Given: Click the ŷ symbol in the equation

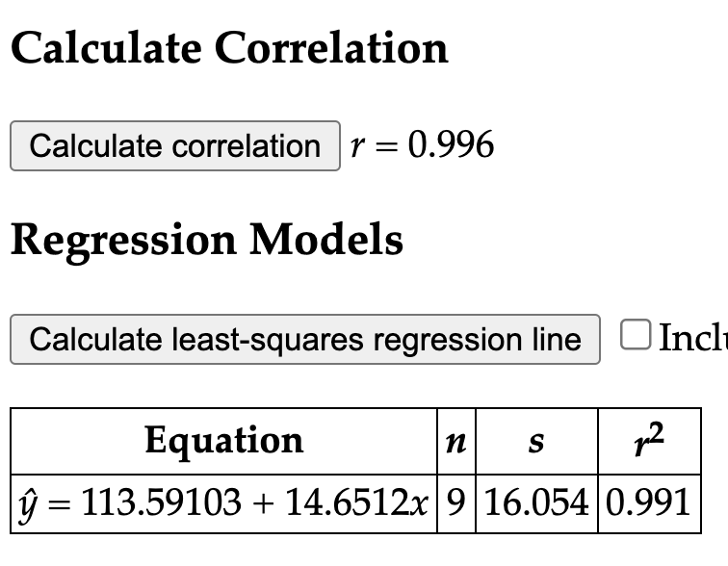Looking at the screenshot, I should [26, 502].
